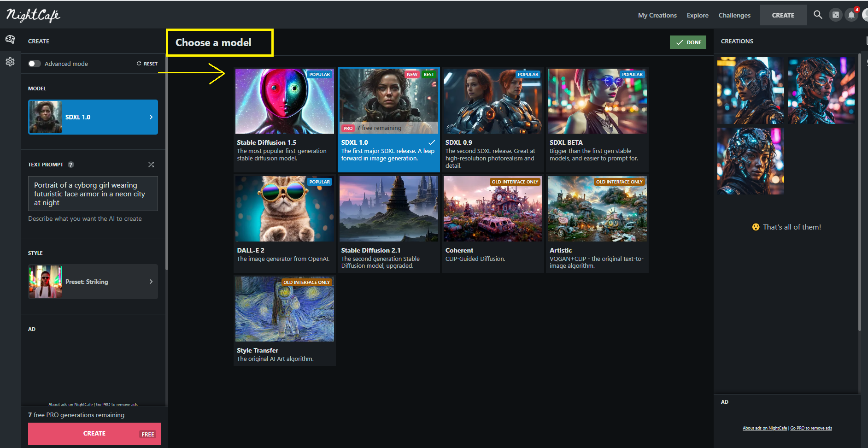Open the Text Prompt help question mark

71,165
